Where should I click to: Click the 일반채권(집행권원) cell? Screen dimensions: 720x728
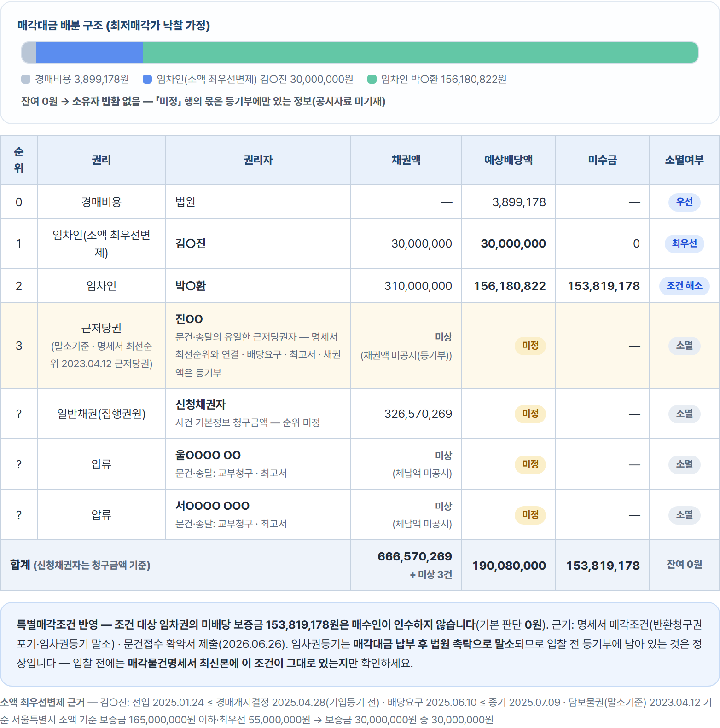pos(101,414)
